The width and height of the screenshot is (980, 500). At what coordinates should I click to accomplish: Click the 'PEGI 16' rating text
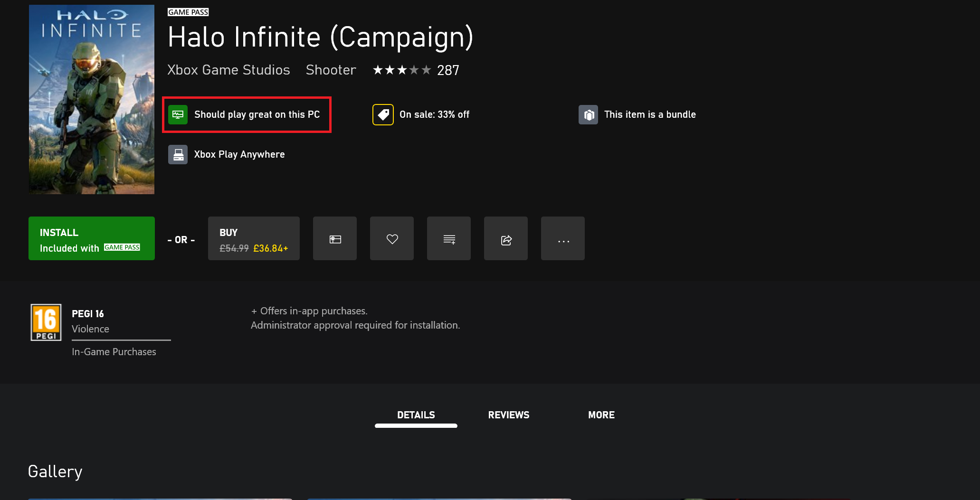pos(88,314)
